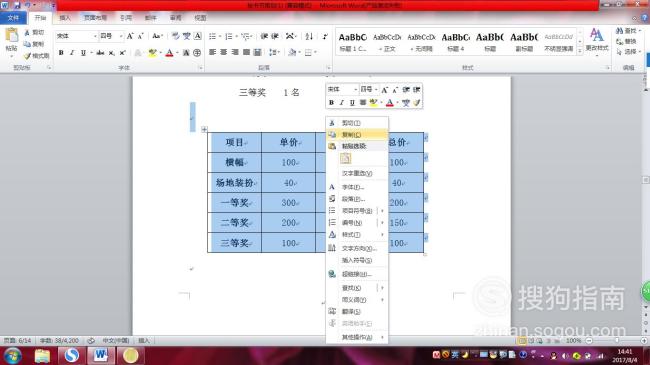Open the paragraph dialog launcher in the ribbon
The height and width of the screenshot is (365, 650).
328,68
